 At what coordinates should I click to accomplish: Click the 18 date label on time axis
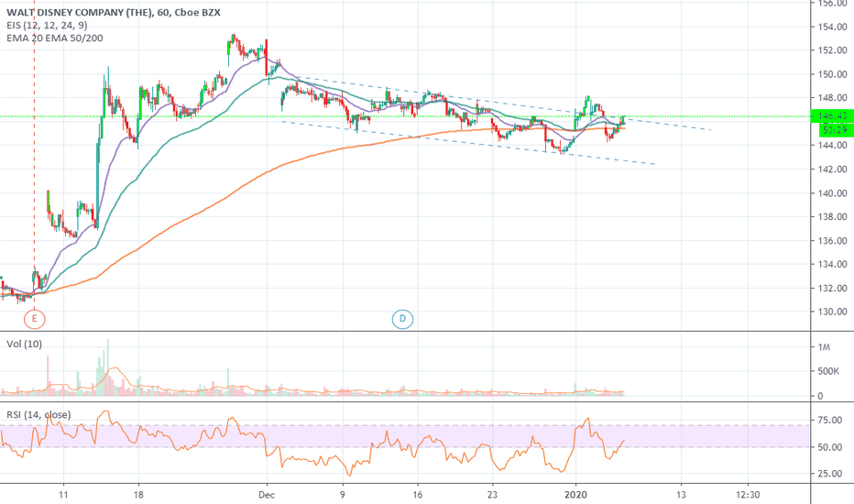click(x=138, y=495)
